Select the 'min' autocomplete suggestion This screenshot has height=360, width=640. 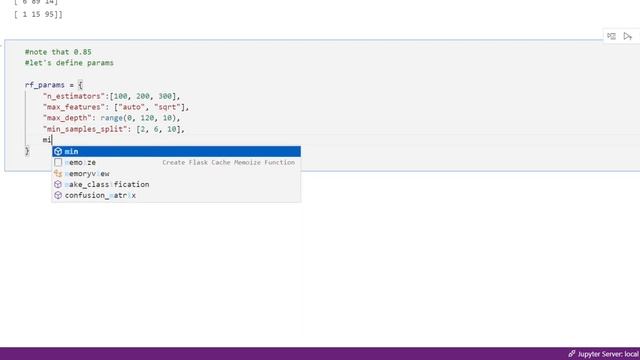pos(176,151)
